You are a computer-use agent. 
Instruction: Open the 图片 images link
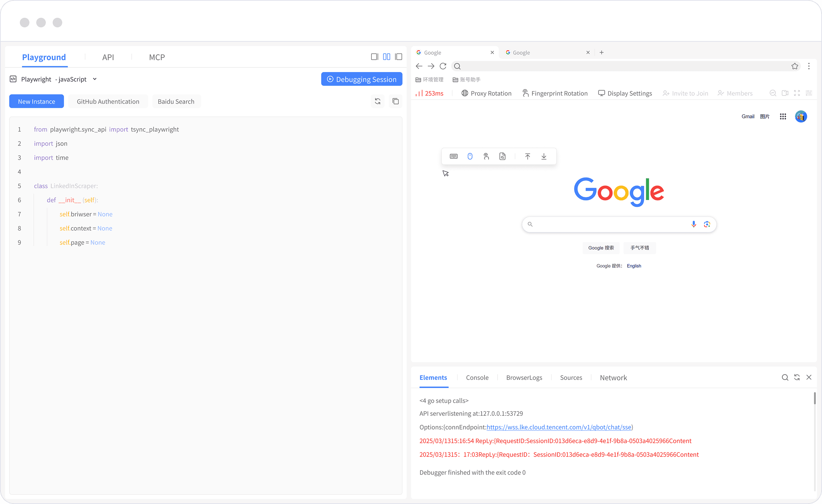coord(765,116)
